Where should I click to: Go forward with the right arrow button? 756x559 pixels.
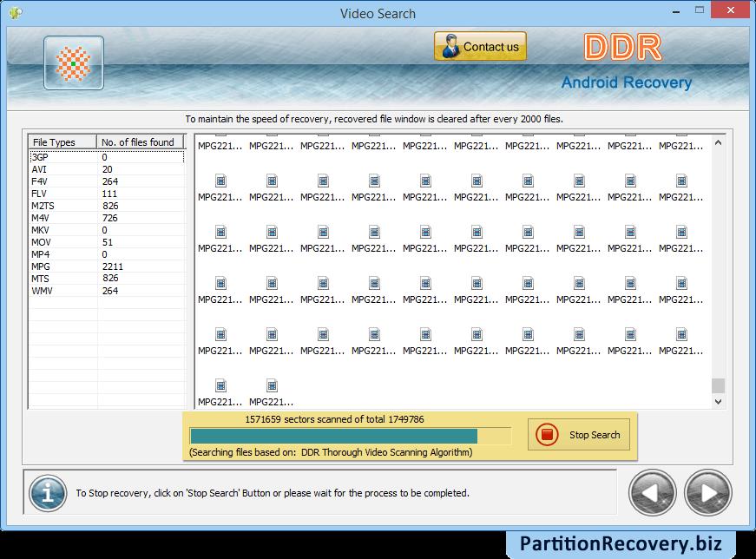coord(707,493)
